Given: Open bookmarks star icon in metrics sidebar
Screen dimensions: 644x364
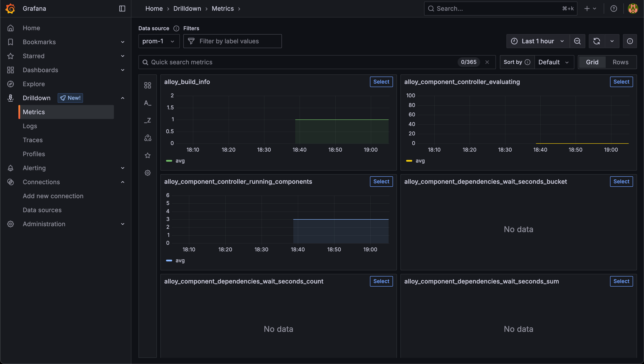Looking at the screenshot, I should pyautogui.click(x=148, y=155).
